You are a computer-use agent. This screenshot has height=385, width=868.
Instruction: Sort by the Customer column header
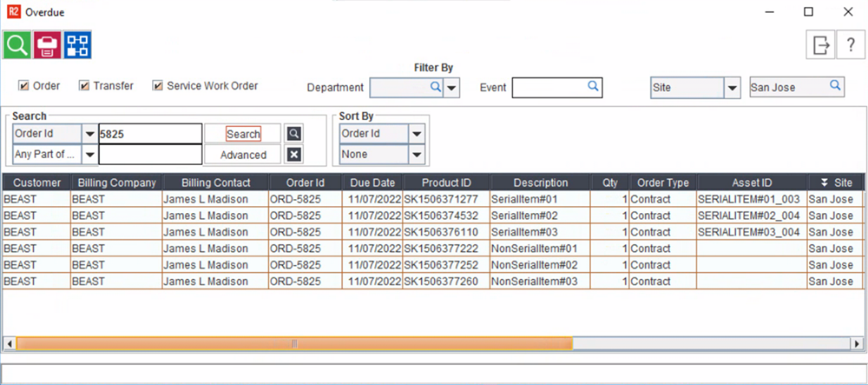click(x=36, y=183)
